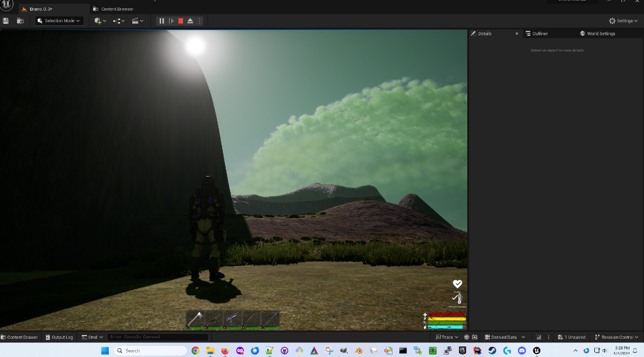Image resolution: width=644 pixels, height=357 pixels.
Task: Click the compile status bars icon
Action: tap(539, 337)
